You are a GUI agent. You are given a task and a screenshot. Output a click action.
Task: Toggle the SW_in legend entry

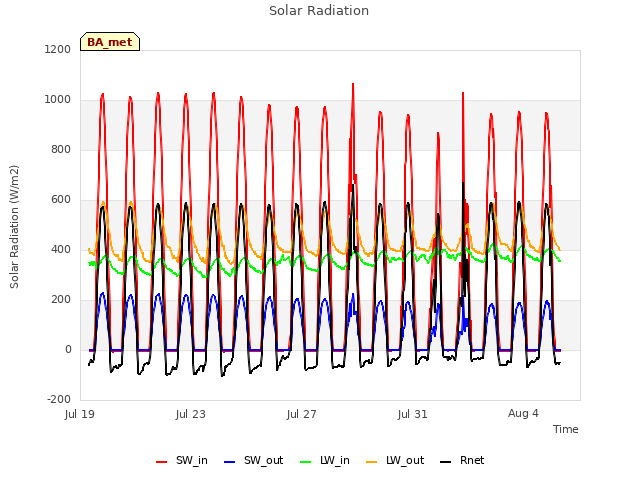182,461
